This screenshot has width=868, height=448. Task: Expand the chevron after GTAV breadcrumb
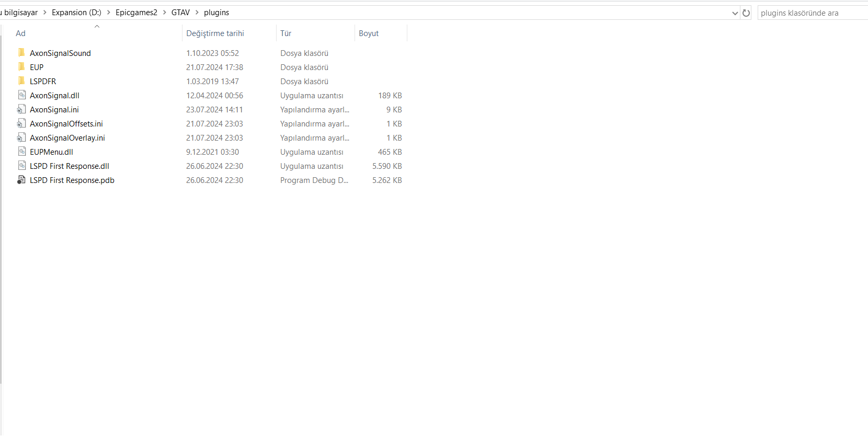click(197, 13)
